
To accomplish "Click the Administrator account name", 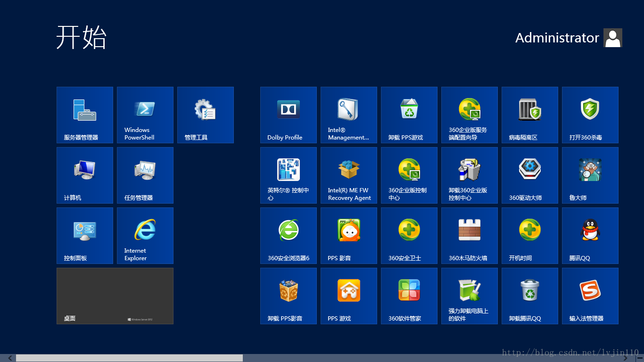I will coord(557,38).
